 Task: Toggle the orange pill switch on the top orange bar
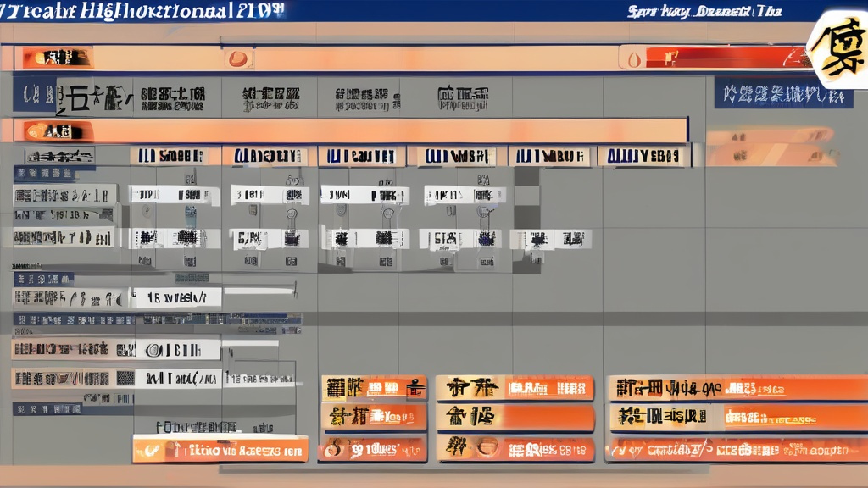[57, 58]
